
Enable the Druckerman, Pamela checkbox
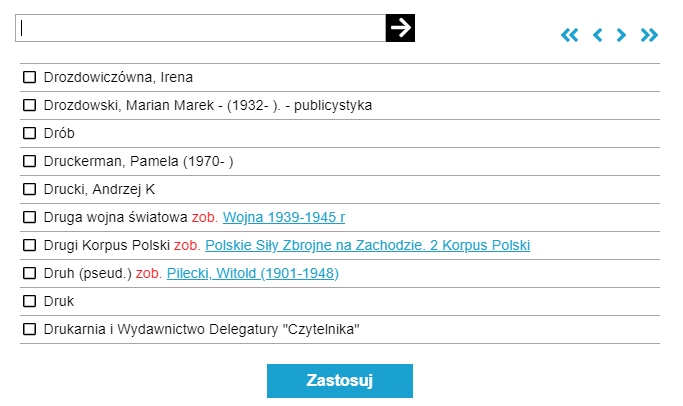coord(30,161)
